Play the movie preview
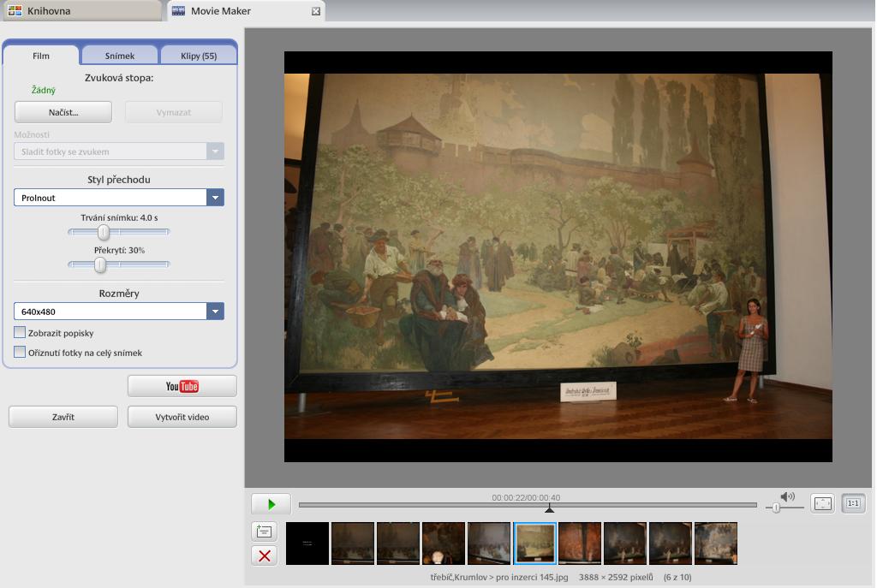Screen dimensions: 877x588 click(271, 504)
